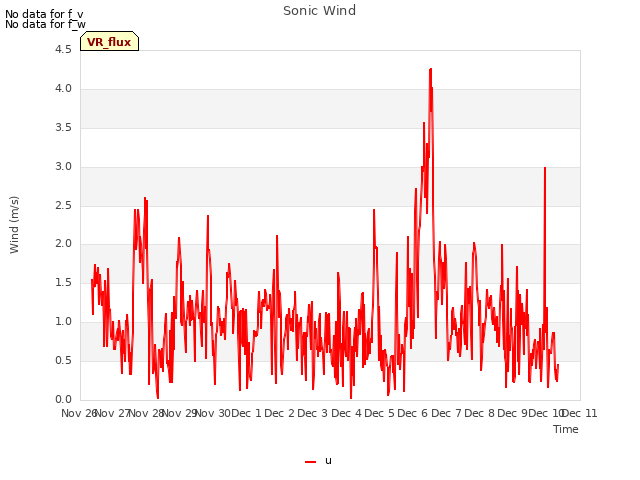Click the 1.5 y-axis tick label
This screenshot has width=640, height=480.
pos(63,283)
